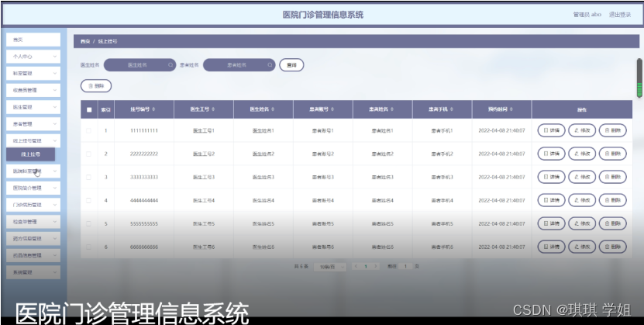
Task: Open 检查单管理 sidebar menu
Action: [33, 222]
